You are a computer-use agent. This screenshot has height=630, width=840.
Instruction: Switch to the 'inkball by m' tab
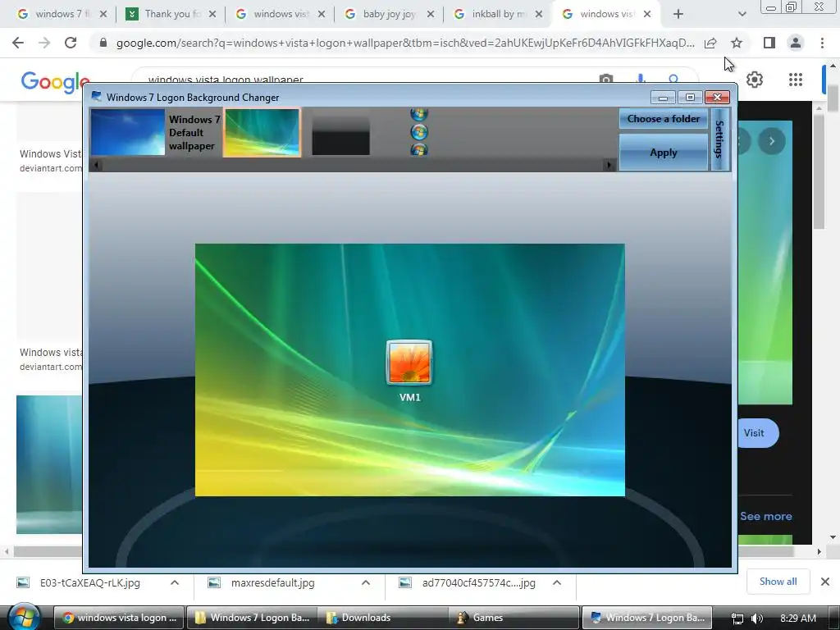(498, 14)
